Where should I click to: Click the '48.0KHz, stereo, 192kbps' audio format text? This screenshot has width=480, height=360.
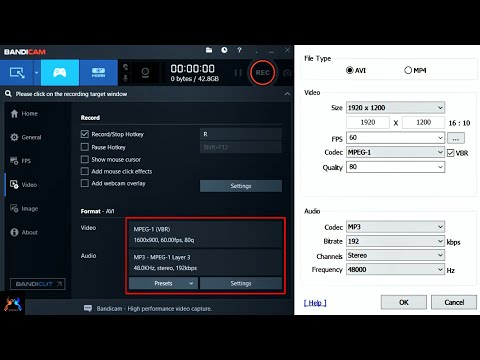coord(165,268)
